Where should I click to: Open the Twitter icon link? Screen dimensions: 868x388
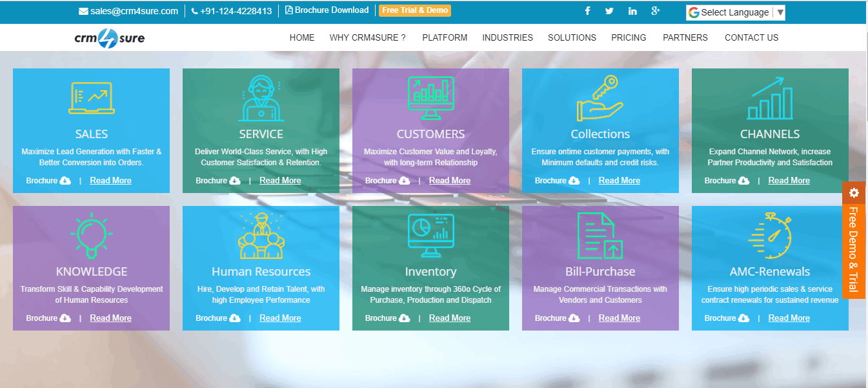tap(609, 11)
